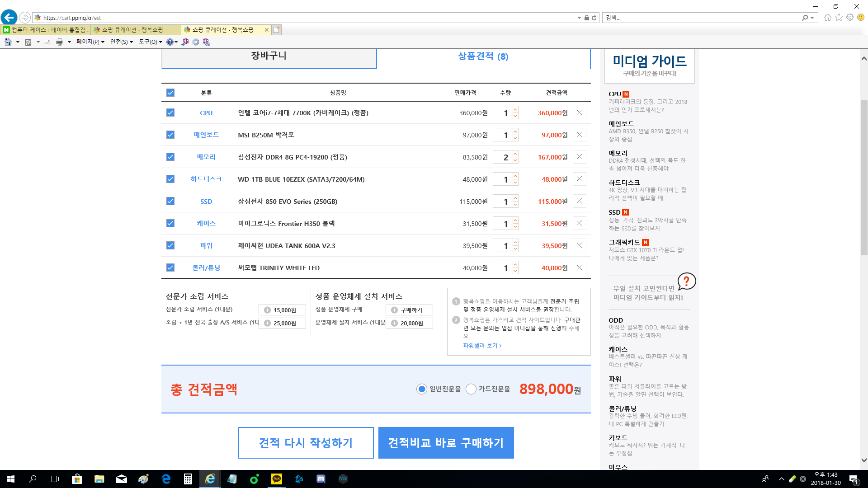Add the 25,000원 assembly plus A/S service
868x488 pixels.
click(x=282, y=323)
